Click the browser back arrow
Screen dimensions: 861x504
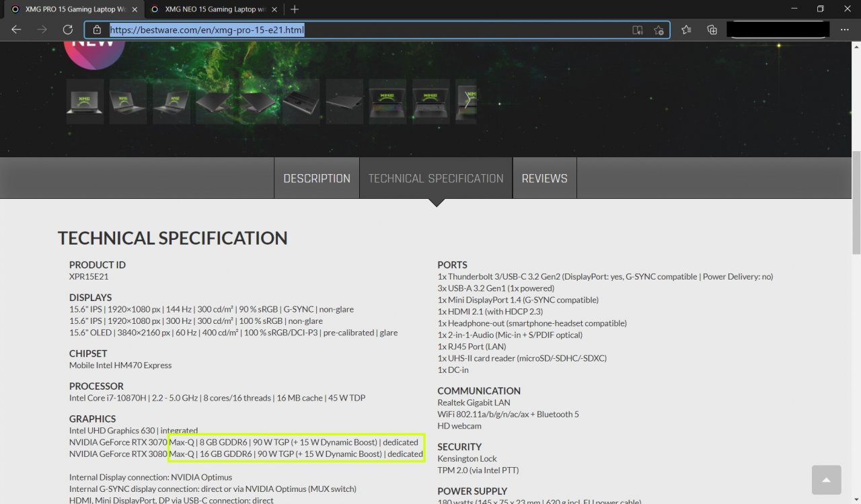[x=16, y=30]
